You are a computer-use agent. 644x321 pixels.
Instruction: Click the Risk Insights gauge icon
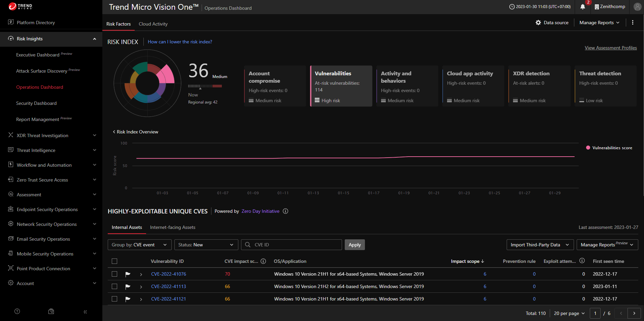11,39
